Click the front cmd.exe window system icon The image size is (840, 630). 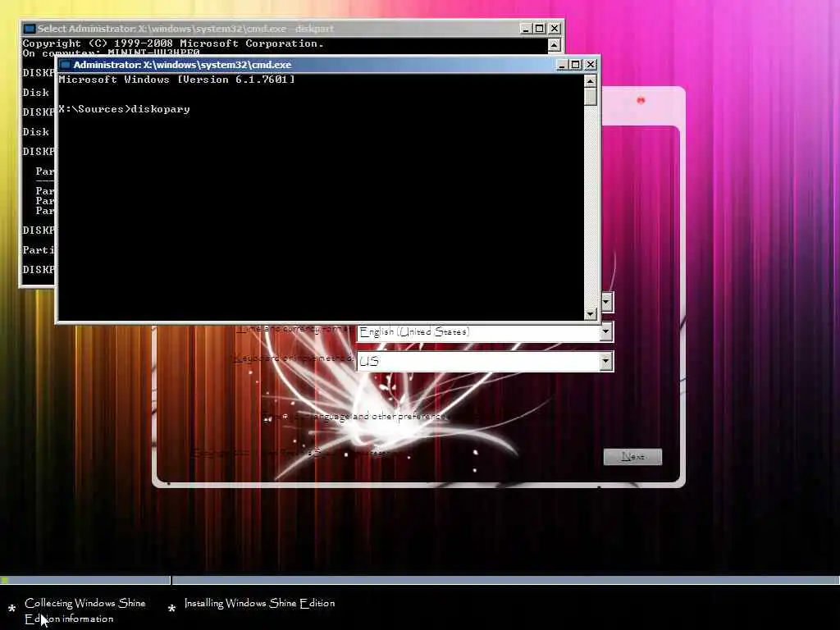point(66,65)
